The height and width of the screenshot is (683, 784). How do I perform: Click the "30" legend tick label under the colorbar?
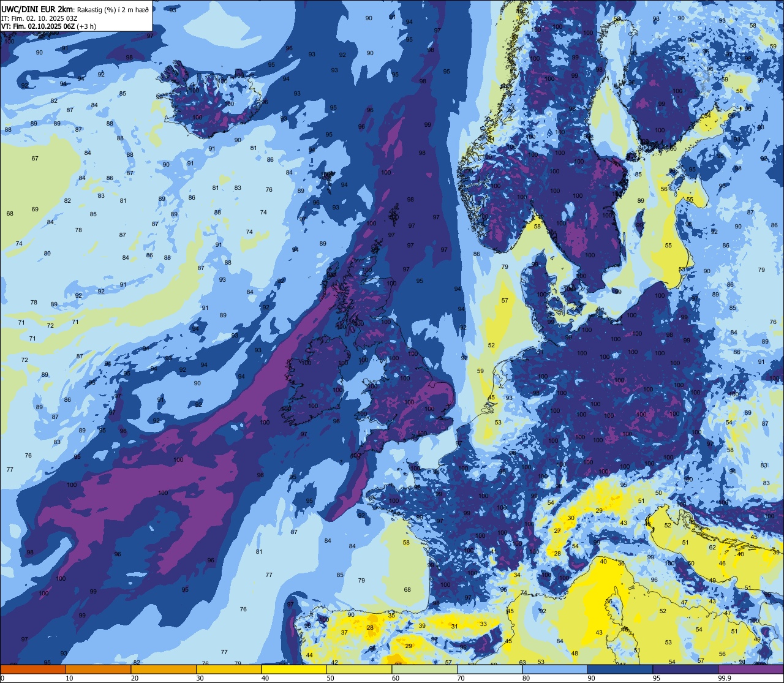[200, 678]
